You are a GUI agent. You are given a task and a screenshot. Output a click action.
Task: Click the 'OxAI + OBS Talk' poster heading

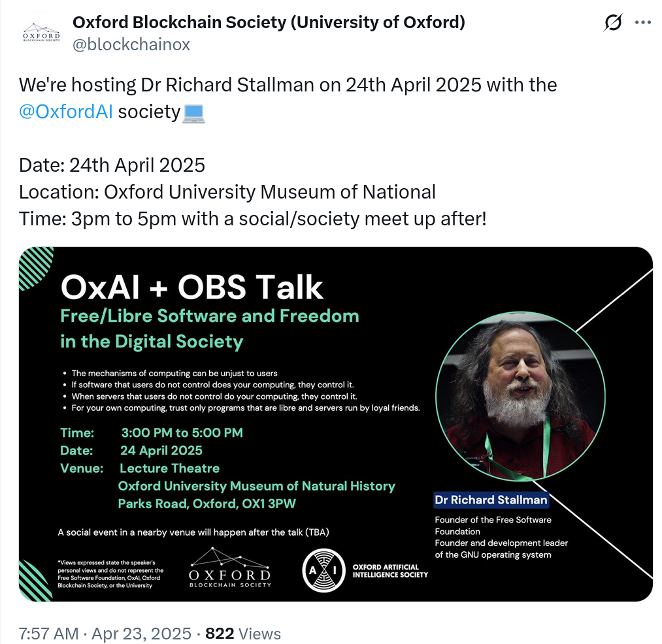pyautogui.click(x=192, y=287)
